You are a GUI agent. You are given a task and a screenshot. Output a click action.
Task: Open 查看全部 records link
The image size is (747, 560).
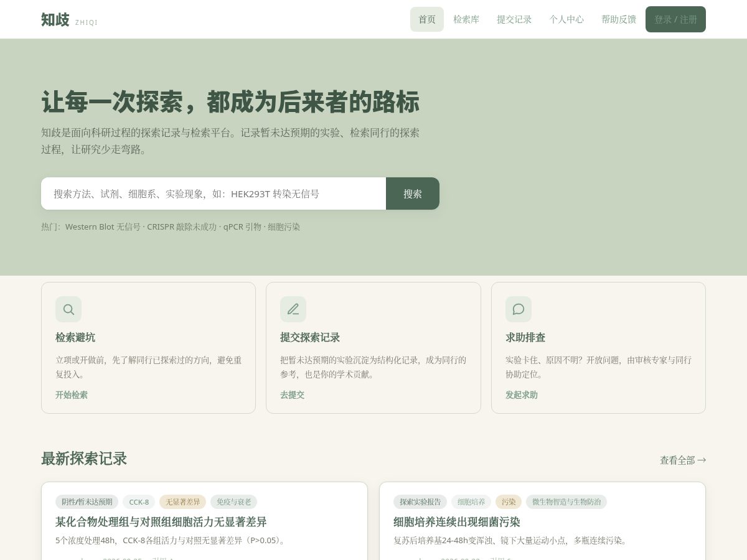[x=683, y=460]
